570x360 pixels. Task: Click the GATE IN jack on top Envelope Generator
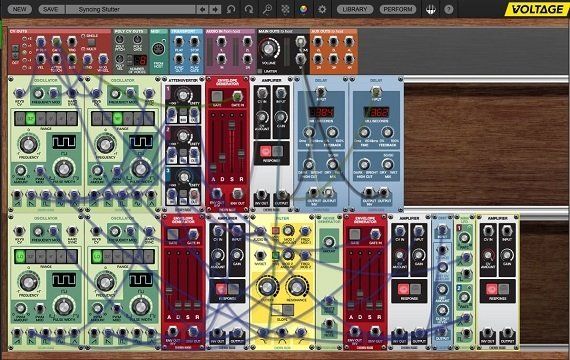[x=237, y=96]
